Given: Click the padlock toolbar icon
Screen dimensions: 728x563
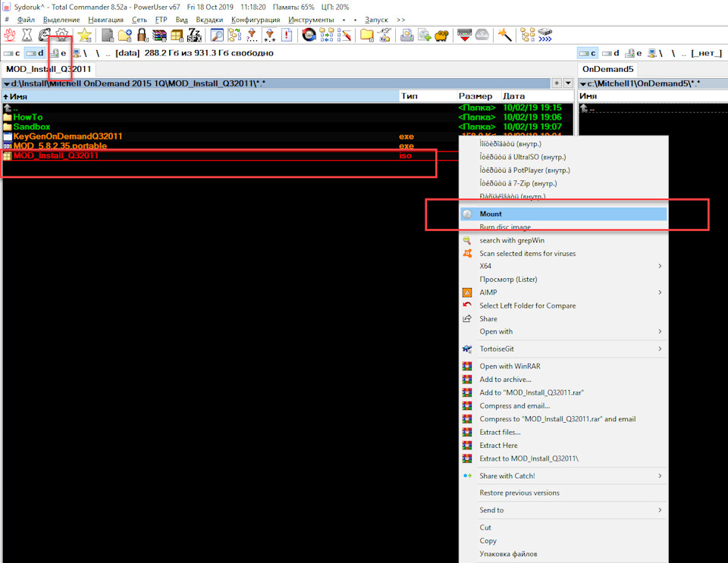Looking at the screenshot, I should (x=142, y=36).
